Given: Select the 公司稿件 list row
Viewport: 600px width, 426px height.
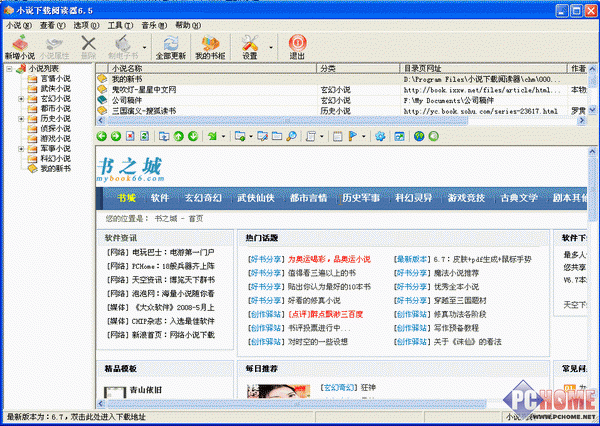Looking at the screenshot, I should [341, 100].
